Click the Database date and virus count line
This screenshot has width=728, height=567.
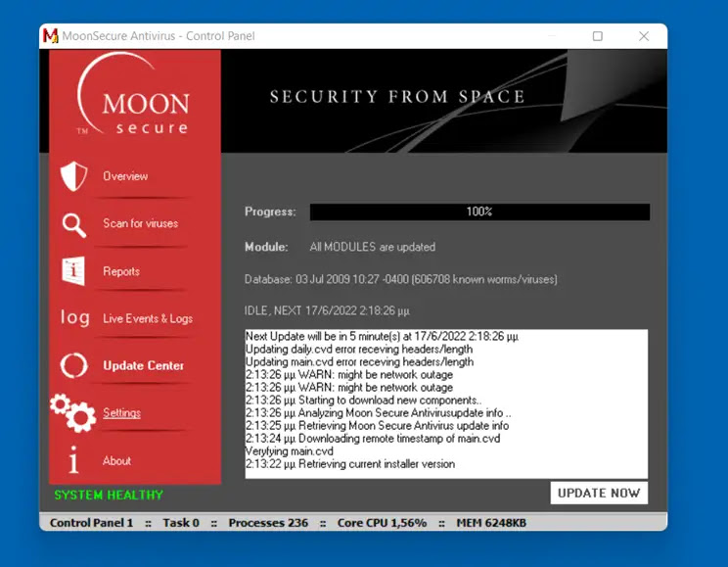tap(400, 279)
